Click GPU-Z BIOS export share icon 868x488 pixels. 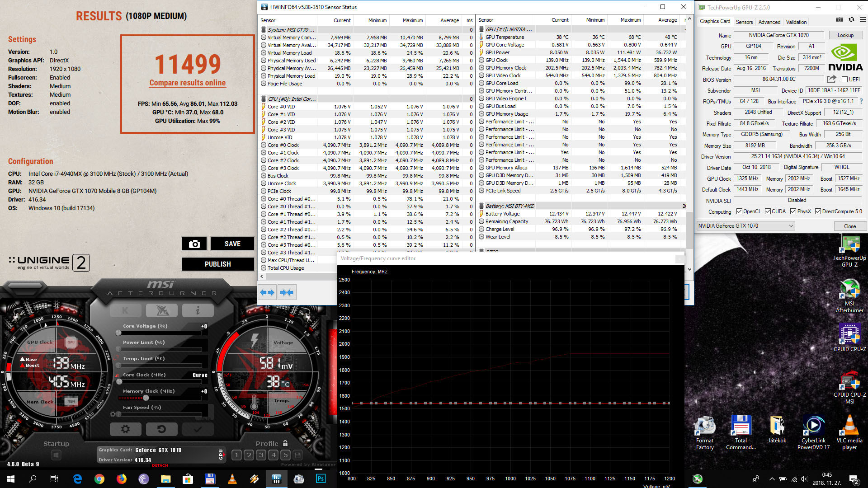[831, 79]
